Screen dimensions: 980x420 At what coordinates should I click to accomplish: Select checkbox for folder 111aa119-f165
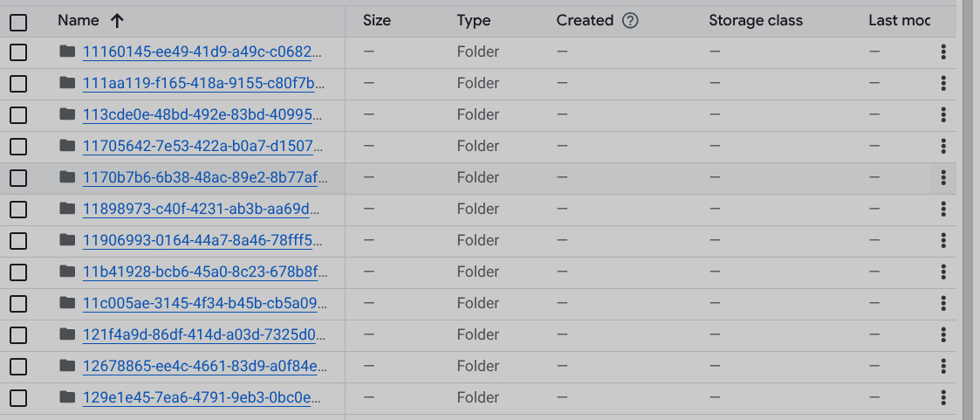click(x=18, y=84)
